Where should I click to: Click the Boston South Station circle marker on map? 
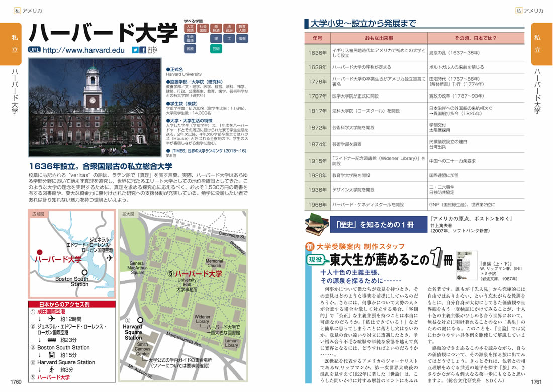point(84,272)
